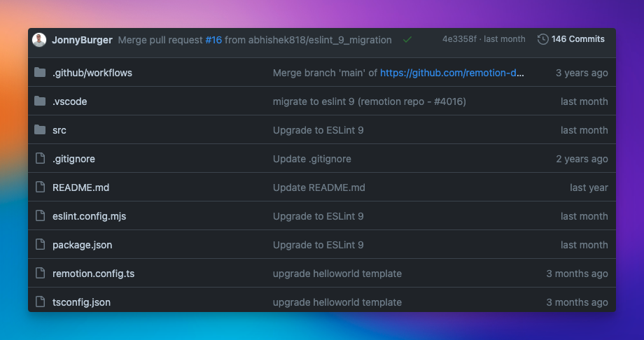Screen dimensions: 644x340
Task: Click the package.json file icon
Action: coord(40,245)
